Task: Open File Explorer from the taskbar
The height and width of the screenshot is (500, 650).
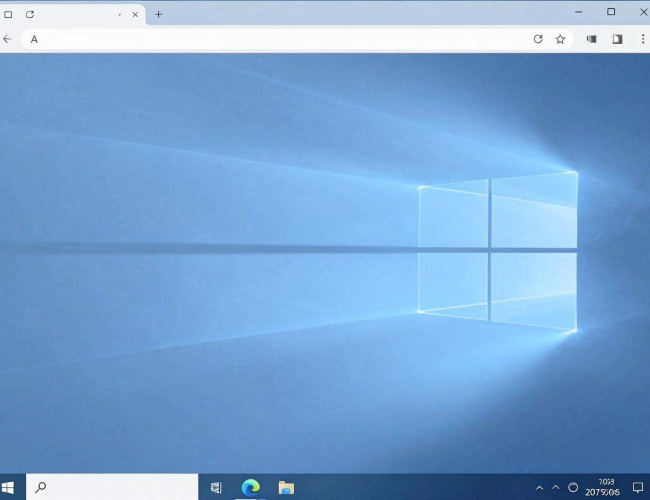Action: click(x=286, y=488)
